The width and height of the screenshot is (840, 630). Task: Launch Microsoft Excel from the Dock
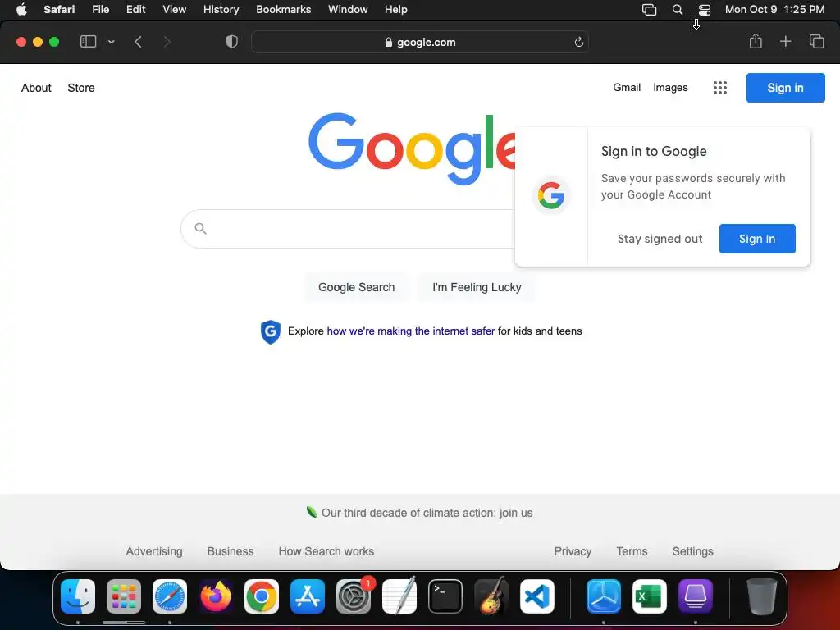click(650, 596)
